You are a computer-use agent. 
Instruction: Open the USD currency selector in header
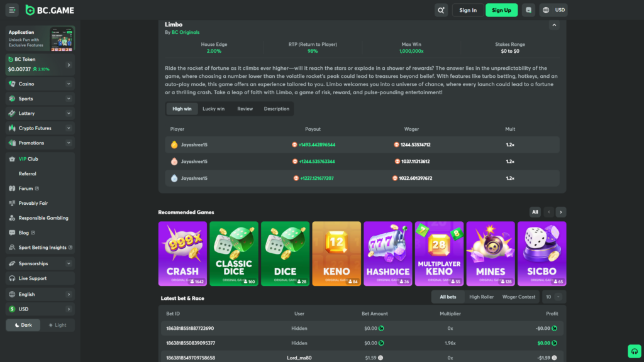click(560, 10)
